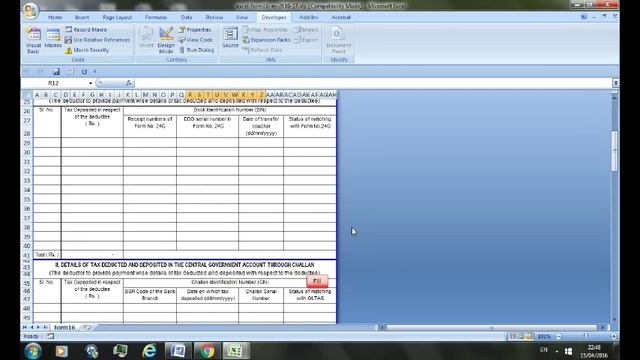The image size is (640, 360).
Task: Open Word from the taskbar
Action: (178, 351)
